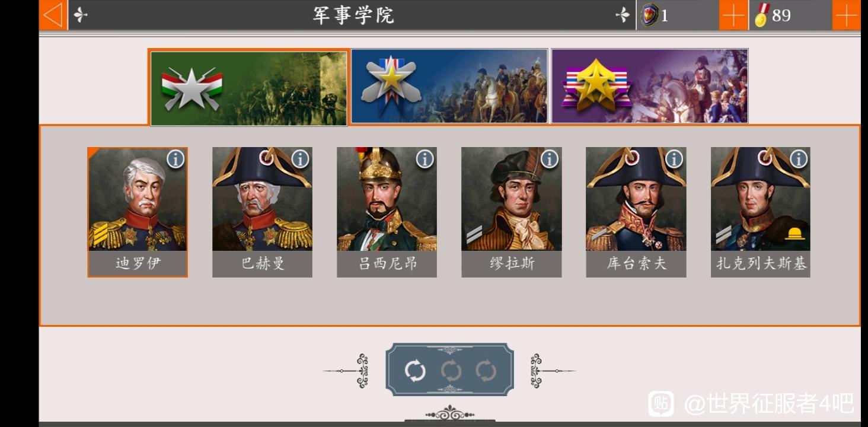Image resolution: width=868 pixels, height=427 pixels.
Task: Tap the orange back arrow
Action: pyautogui.click(x=53, y=15)
